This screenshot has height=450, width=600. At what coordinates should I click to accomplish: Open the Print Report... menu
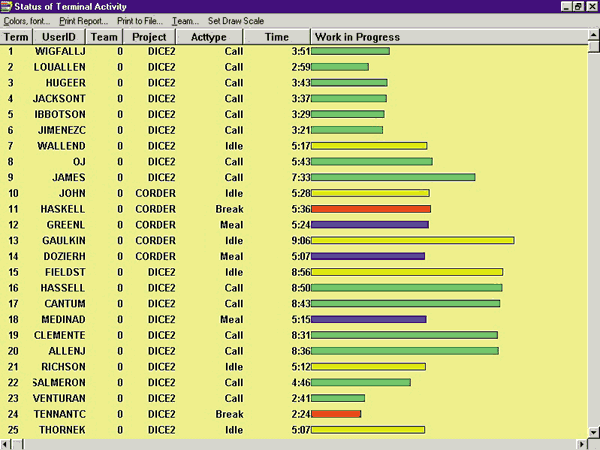[85, 21]
